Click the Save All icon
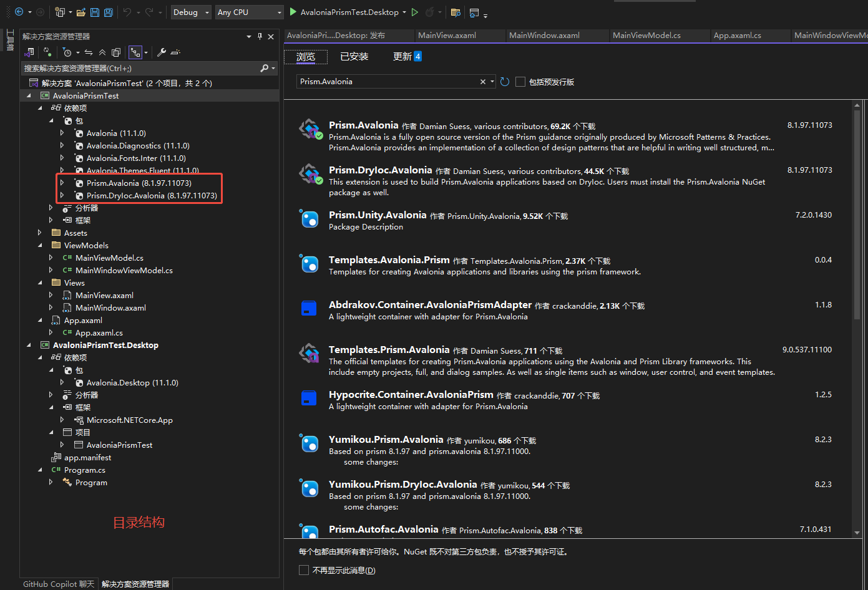The width and height of the screenshot is (868, 590). [108, 12]
